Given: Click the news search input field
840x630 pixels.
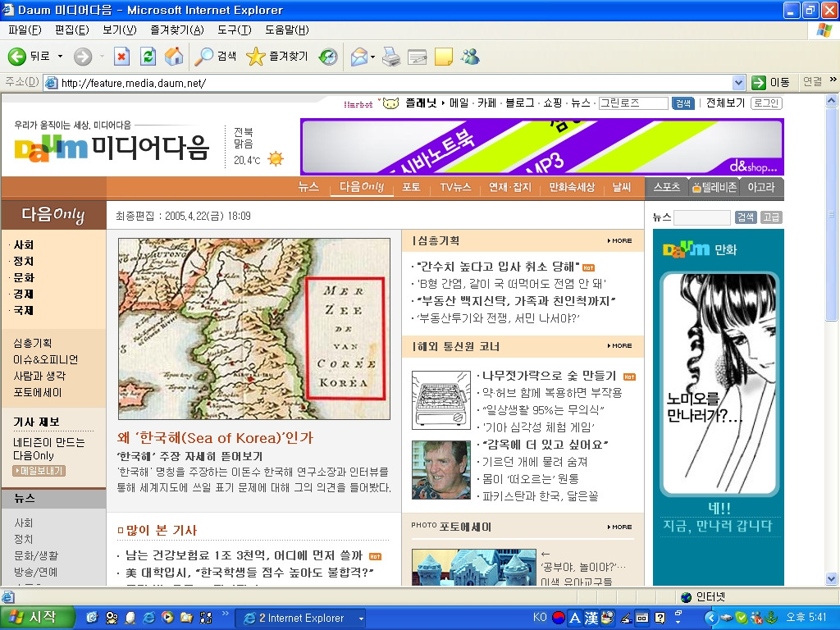Looking at the screenshot, I should (x=702, y=217).
